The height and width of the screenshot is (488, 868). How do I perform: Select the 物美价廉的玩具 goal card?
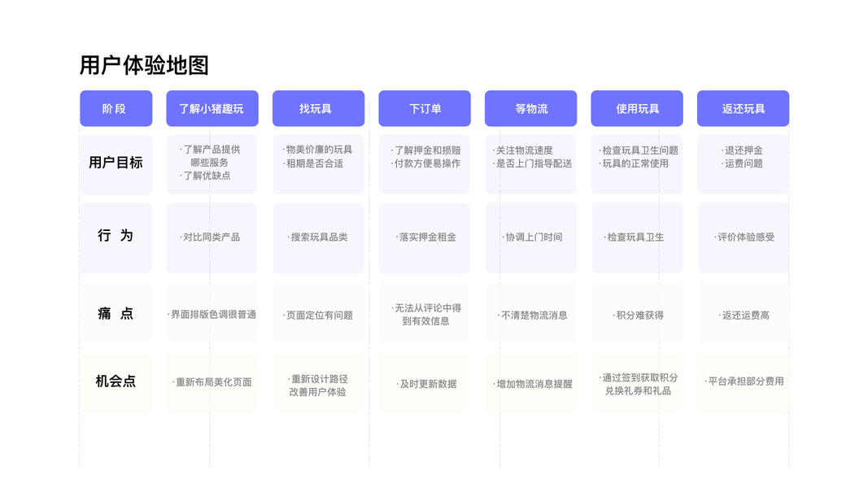[x=318, y=164]
